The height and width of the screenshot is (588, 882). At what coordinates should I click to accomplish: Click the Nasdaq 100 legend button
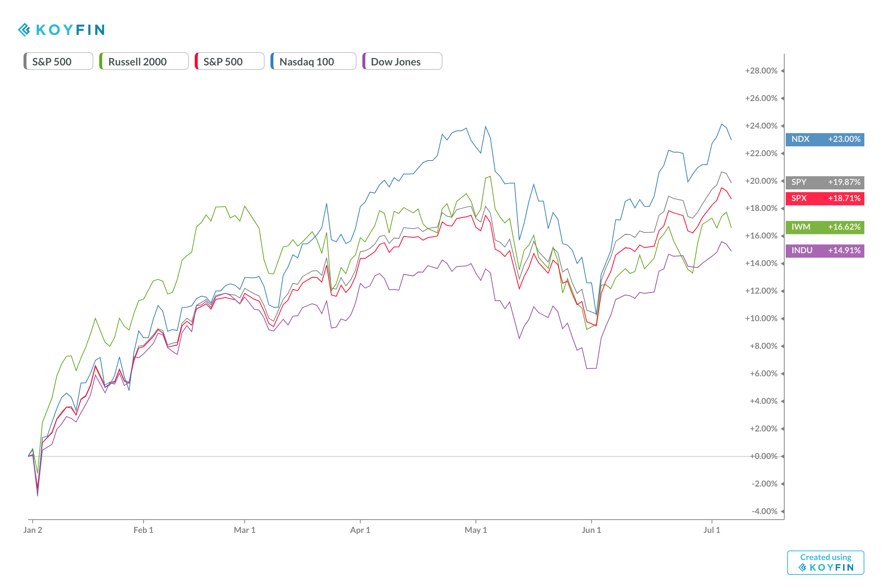pos(313,61)
